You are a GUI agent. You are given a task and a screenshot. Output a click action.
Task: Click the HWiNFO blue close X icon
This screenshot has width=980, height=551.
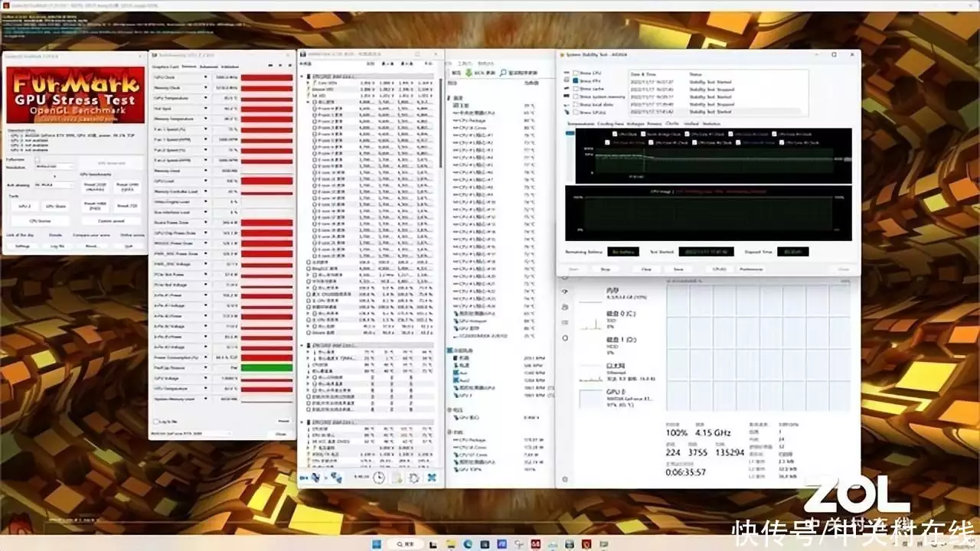433,477
